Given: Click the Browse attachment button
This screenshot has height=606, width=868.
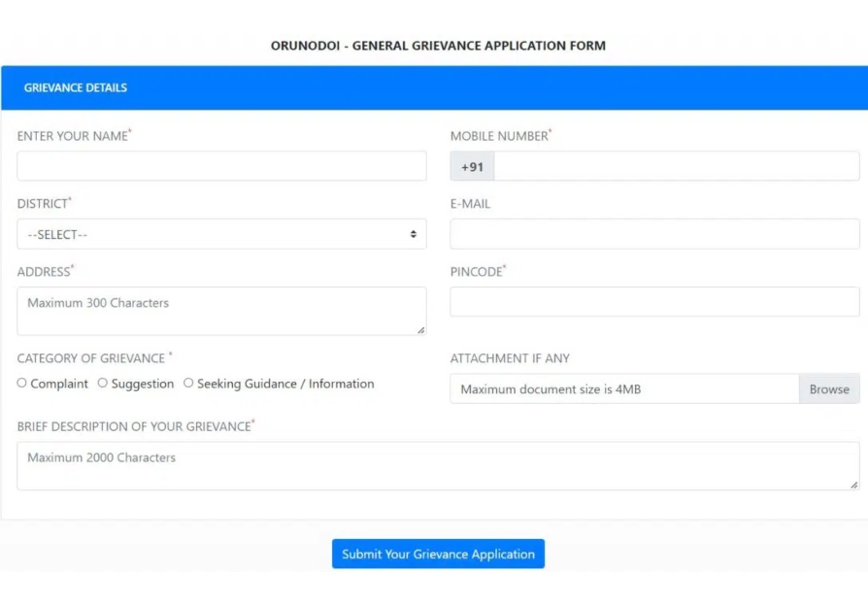Looking at the screenshot, I should coord(829,388).
